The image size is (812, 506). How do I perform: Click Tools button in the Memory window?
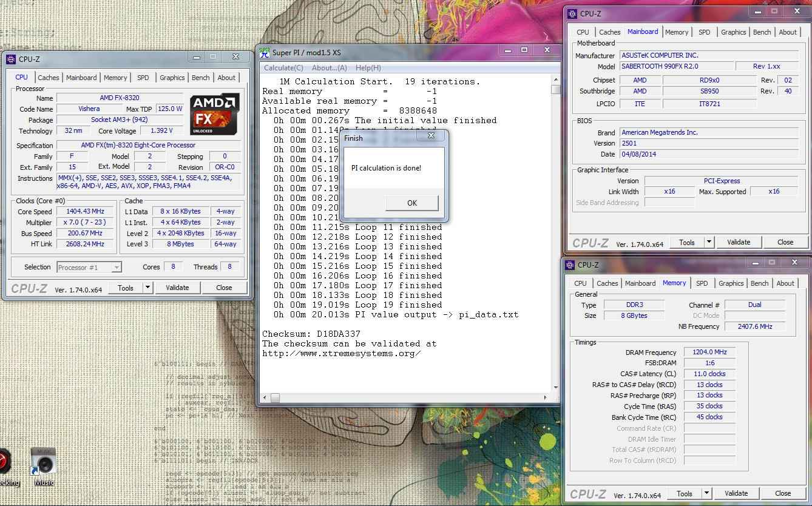685,493
